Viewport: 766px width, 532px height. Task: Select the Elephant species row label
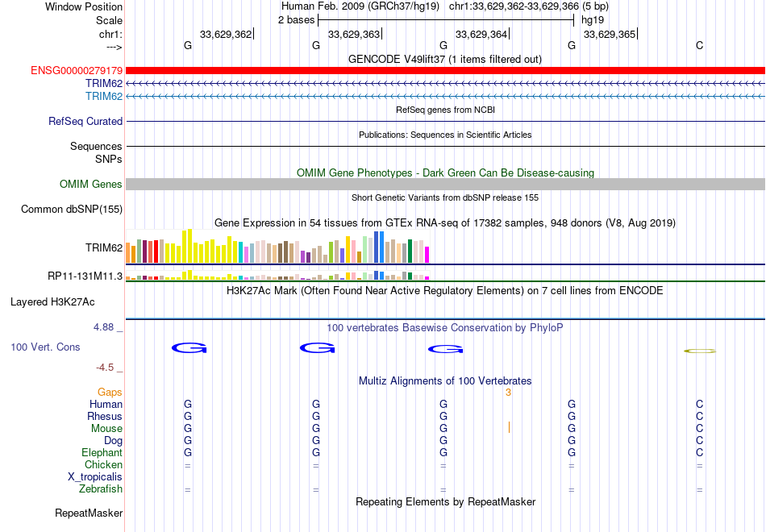pos(102,452)
